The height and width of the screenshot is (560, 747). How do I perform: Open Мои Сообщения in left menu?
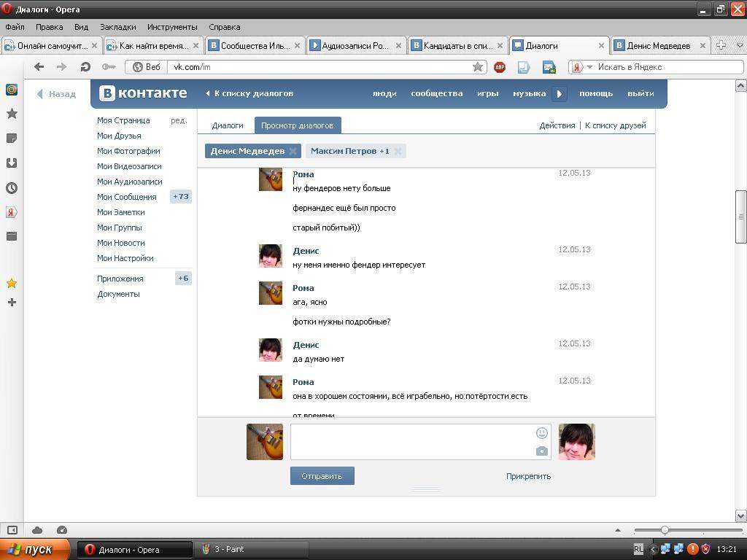point(127,197)
